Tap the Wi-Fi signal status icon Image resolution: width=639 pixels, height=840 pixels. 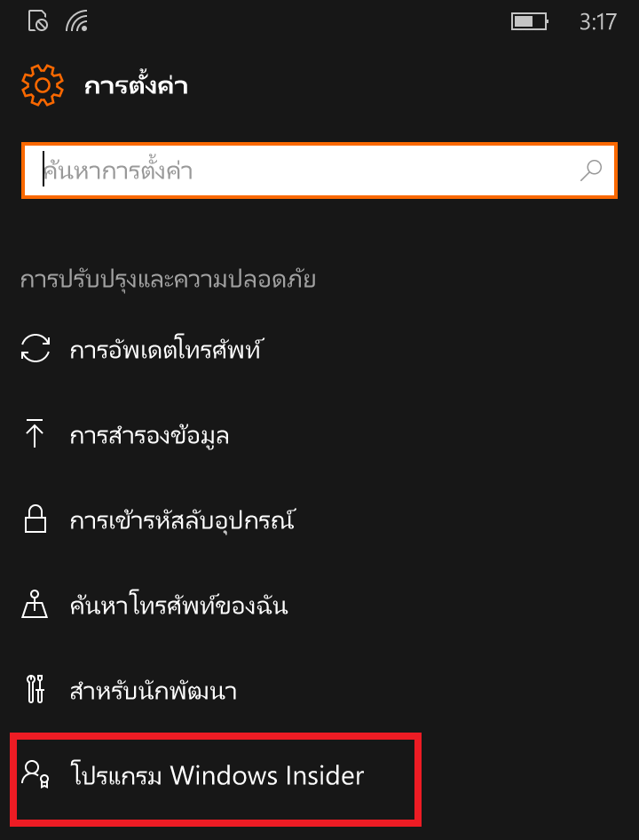(76, 21)
